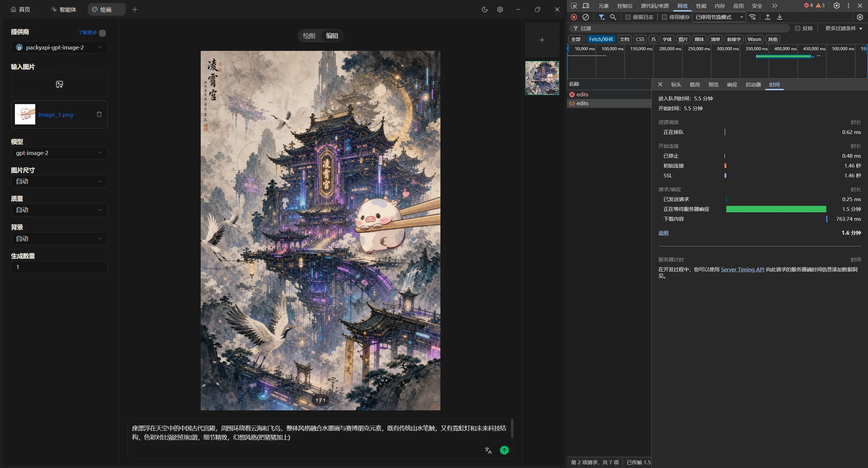The width and height of the screenshot is (868, 468).
Task: Add a new tab with plus icon
Action: 135,9
